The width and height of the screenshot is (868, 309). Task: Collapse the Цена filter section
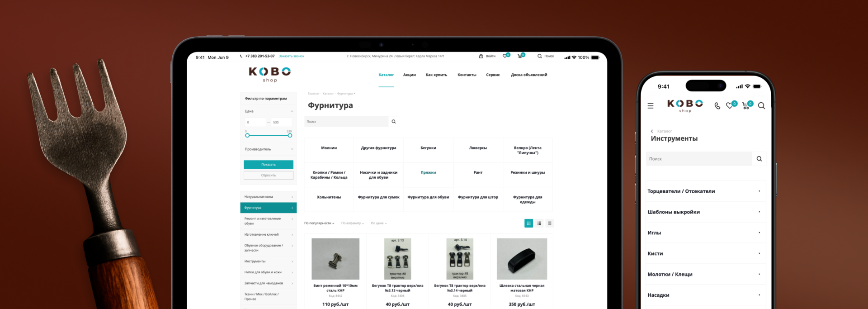(292, 111)
